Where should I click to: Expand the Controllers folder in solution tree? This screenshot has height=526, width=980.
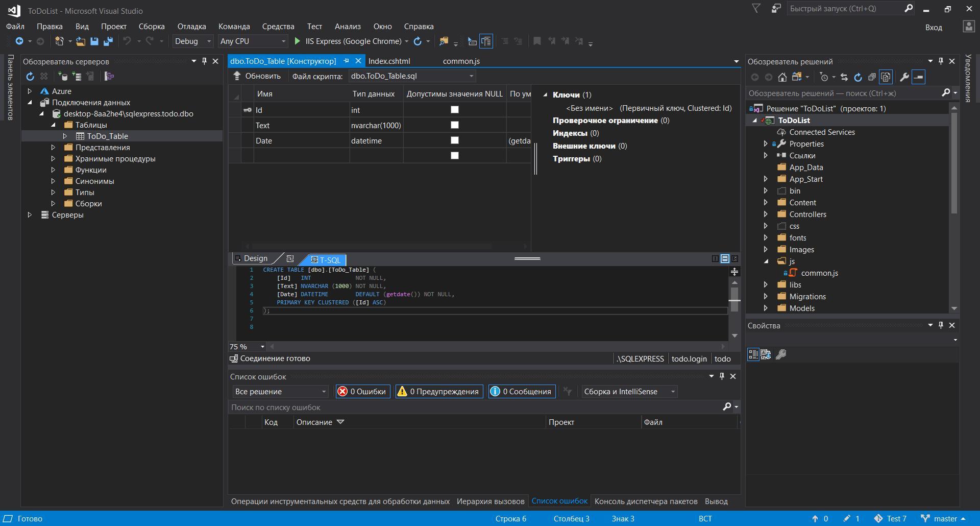pyautogui.click(x=766, y=214)
